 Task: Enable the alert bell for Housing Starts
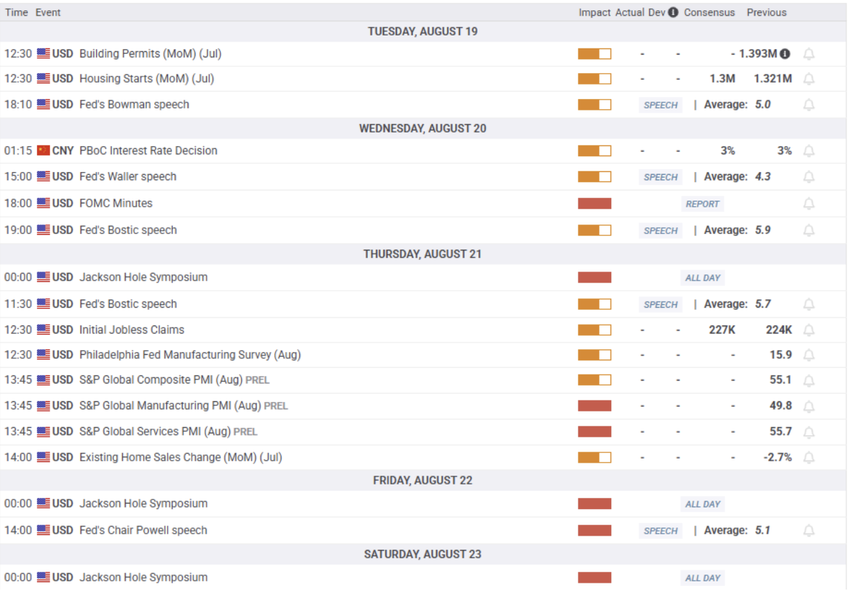[809, 79]
